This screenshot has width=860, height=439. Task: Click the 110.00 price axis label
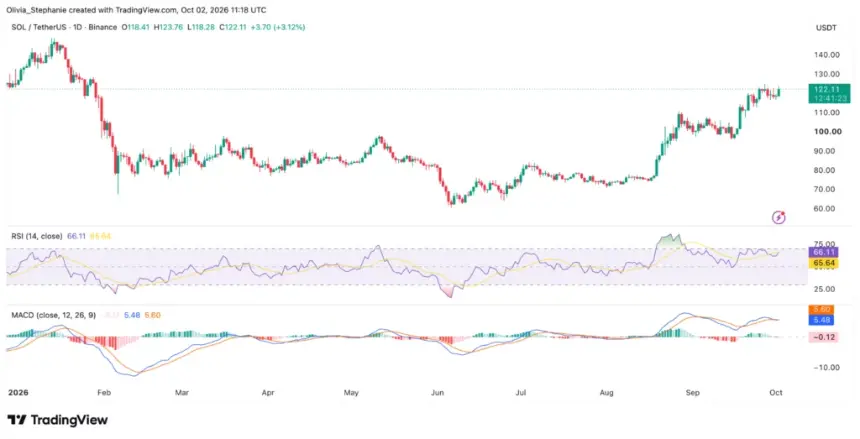click(828, 112)
